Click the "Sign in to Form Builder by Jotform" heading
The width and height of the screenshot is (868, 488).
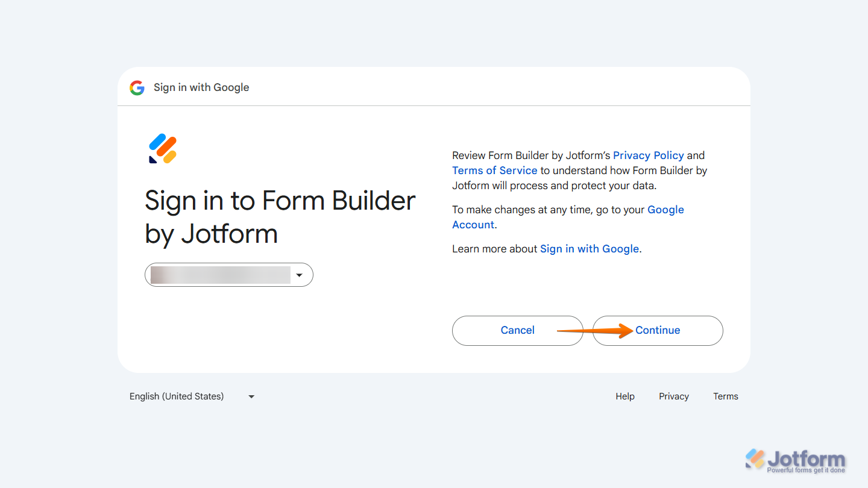pyautogui.click(x=280, y=217)
